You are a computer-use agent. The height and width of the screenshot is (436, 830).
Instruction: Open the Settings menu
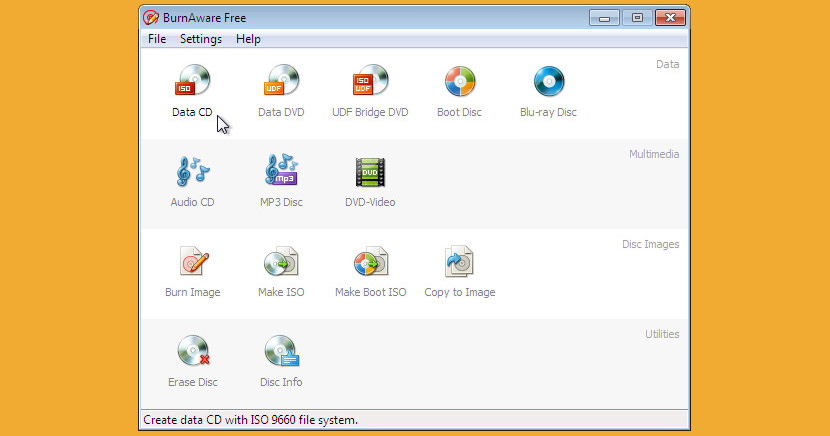point(201,39)
